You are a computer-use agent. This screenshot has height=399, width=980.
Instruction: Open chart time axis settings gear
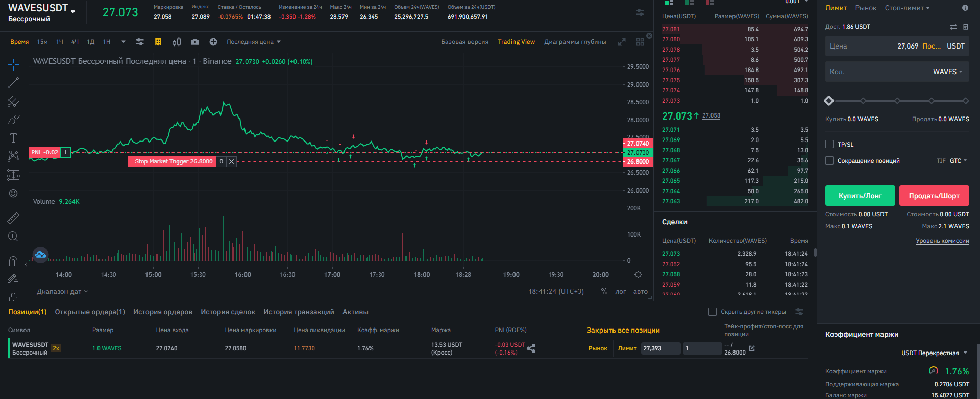point(638,275)
